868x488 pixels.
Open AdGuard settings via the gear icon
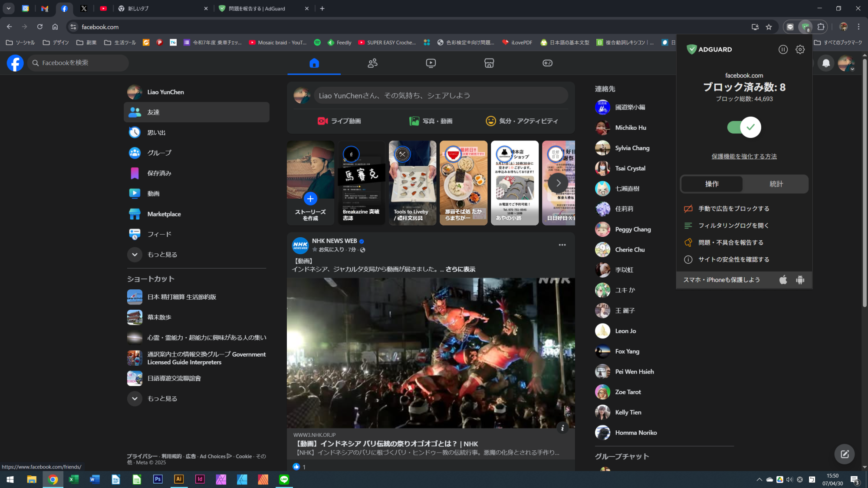click(x=800, y=49)
